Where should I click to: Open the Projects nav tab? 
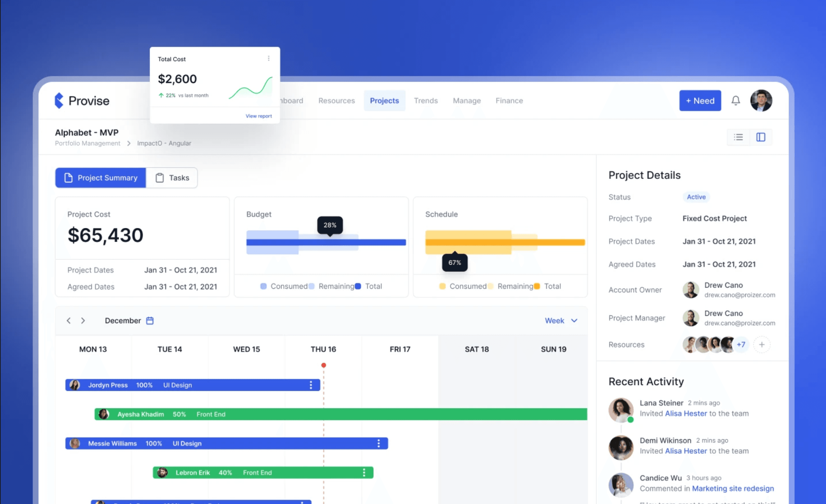point(384,100)
